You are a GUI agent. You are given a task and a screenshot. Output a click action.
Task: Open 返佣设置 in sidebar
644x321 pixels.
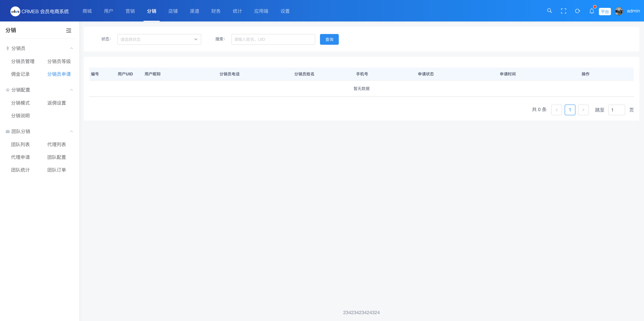57,103
